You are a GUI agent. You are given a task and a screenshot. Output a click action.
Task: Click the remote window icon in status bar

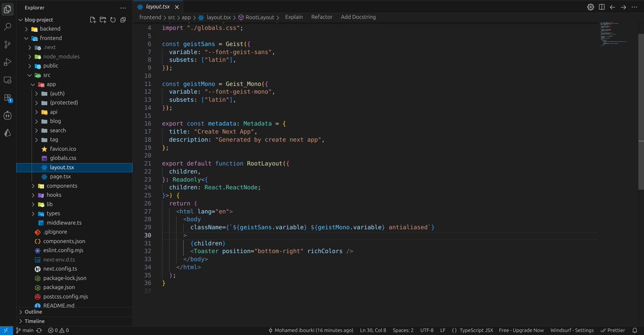point(5,330)
